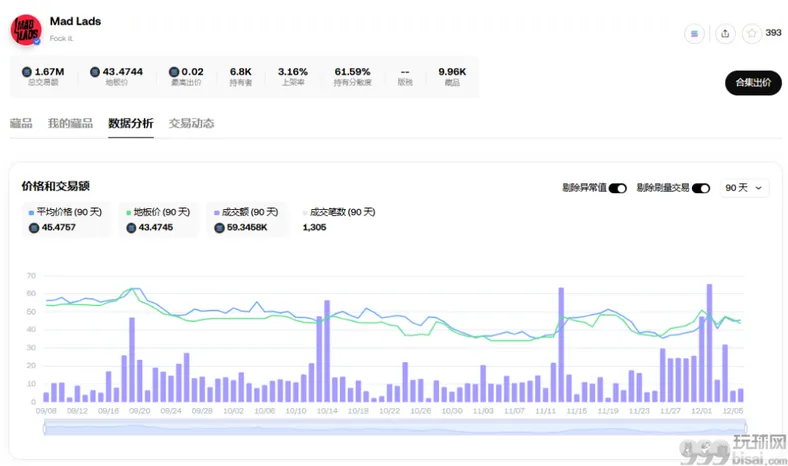Click the 9.96K items stat
This screenshot has width=788, height=466.
click(x=452, y=76)
